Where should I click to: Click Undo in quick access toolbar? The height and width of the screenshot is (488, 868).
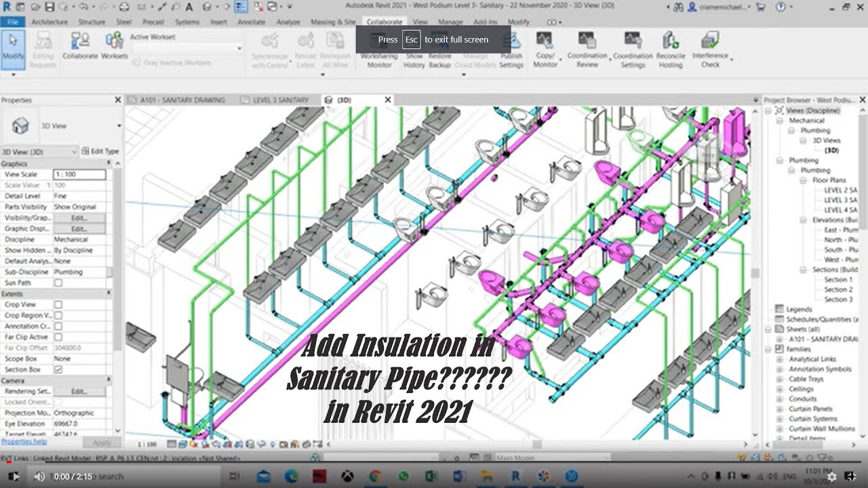[x=83, y=7]
